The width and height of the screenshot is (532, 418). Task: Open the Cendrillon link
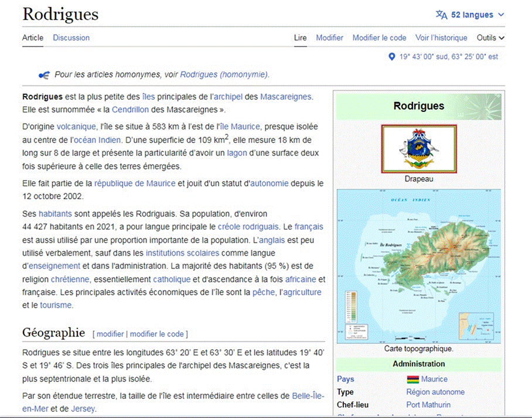130,109
